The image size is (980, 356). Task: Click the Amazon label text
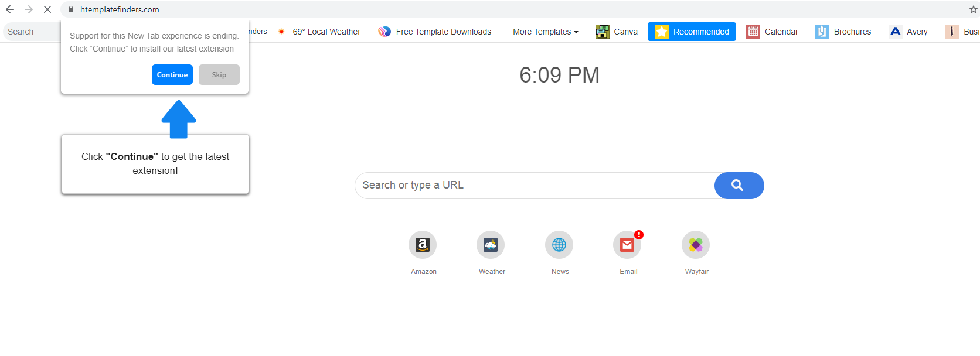click(424, 272)
